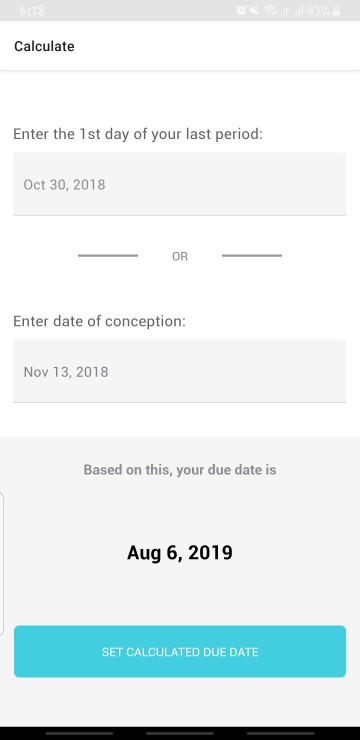Tap the OR divider text

180,256
